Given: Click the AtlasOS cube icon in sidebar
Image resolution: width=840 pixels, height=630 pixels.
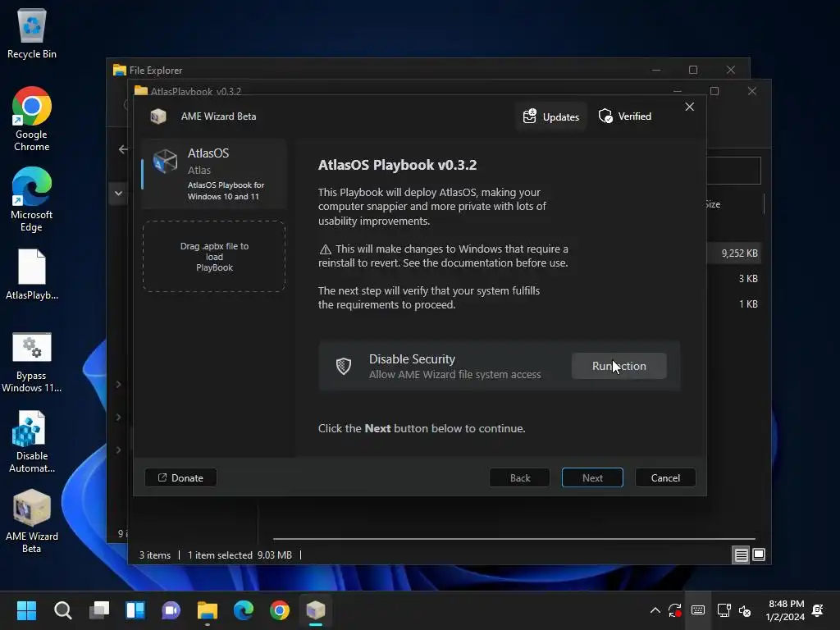Looking at the screenshot, I should tap(165, 161).
